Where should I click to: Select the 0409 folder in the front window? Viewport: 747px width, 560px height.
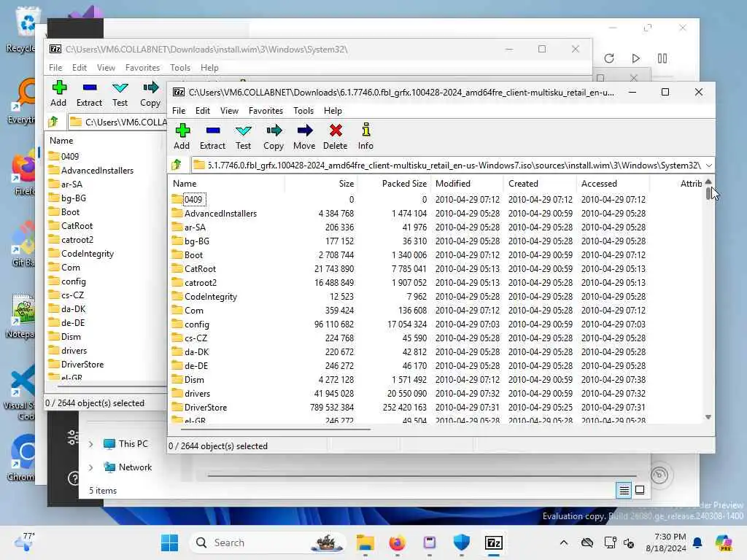(x=193, y=200)
